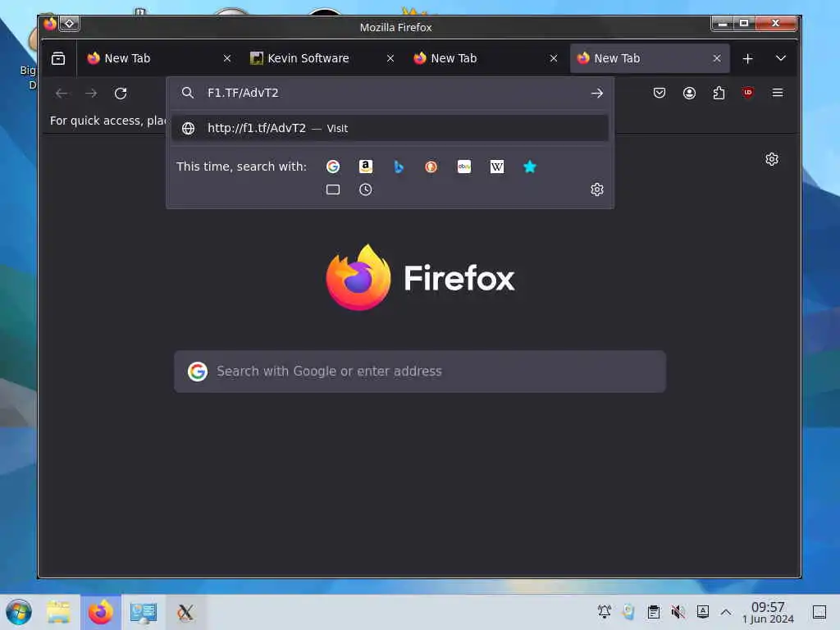Image resolution: width=840 pixels, height=630 pixels.
Task: Open the Firefox application menu
Action: [x=778, y=94]
